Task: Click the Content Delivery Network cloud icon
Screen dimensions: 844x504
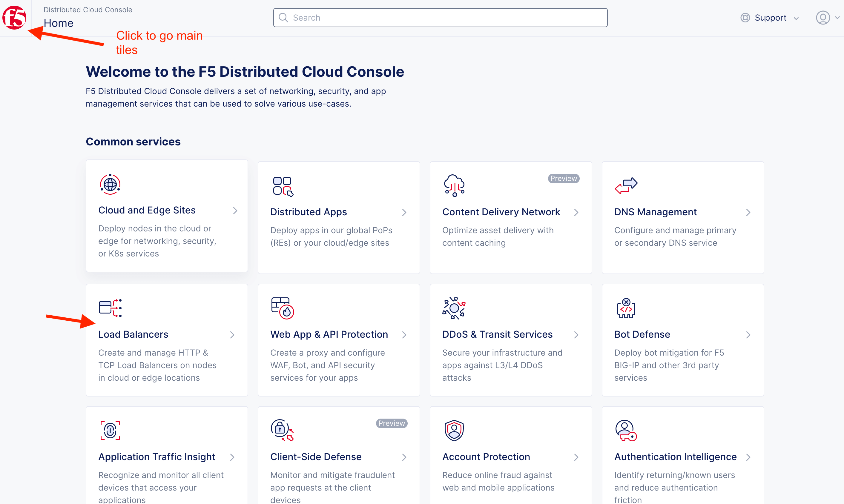Action: [454, 186]
